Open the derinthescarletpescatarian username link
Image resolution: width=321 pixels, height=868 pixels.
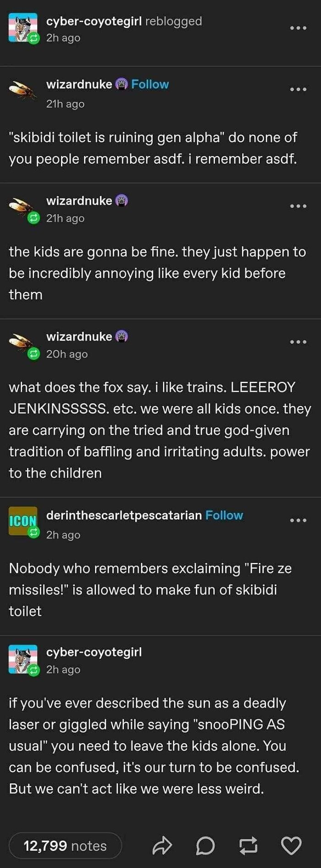tap(124, 515)
